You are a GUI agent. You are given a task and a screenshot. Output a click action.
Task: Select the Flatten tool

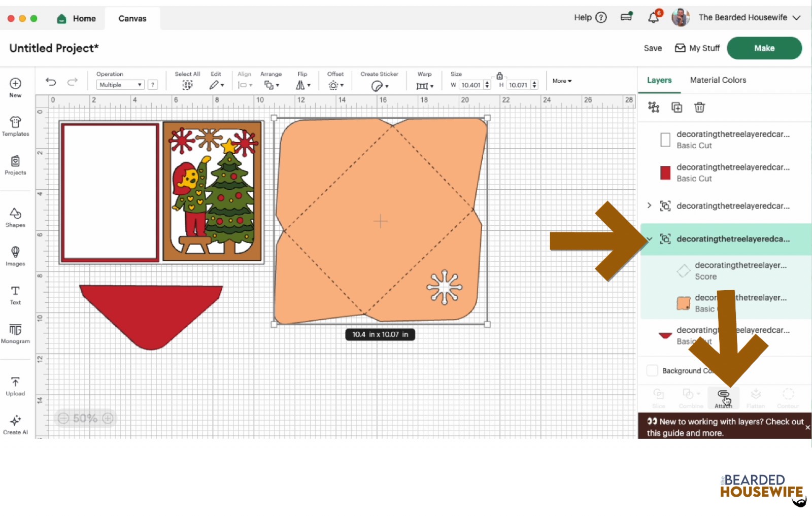coord(756,397)
